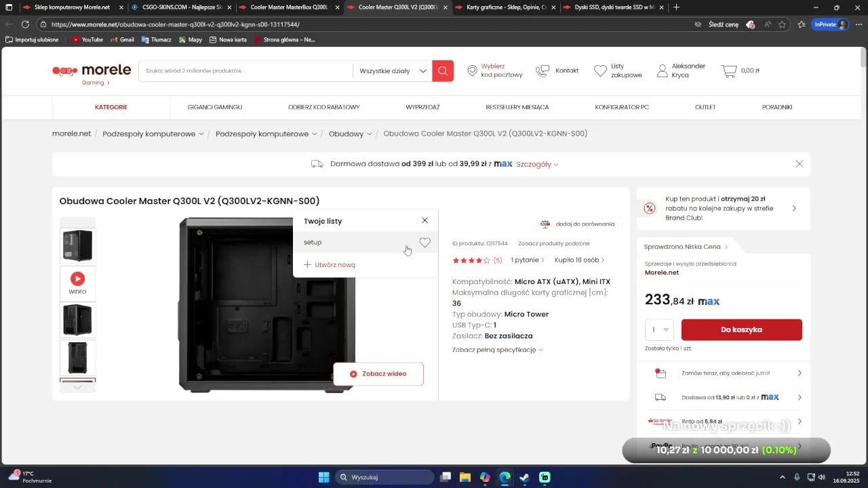The image size is (868, 488).
Task: Open Kupiło 18 osób link
Action: [x=580, y=260]
